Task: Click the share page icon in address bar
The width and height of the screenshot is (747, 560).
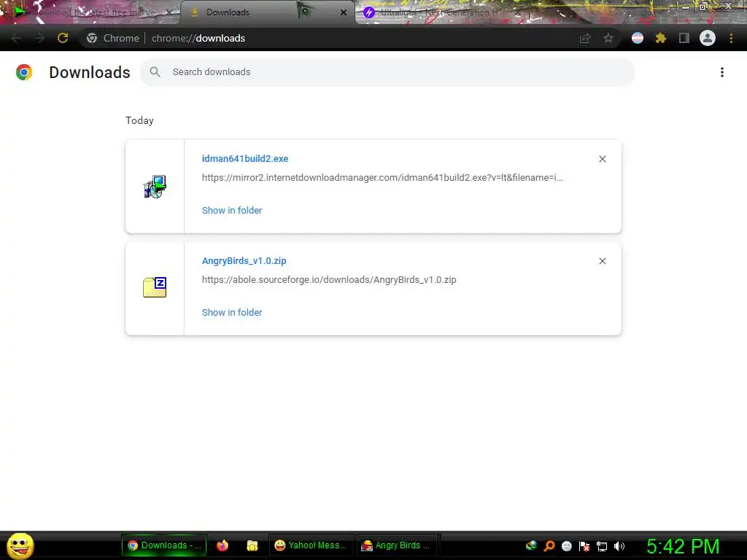Action: tap(584, 38)
